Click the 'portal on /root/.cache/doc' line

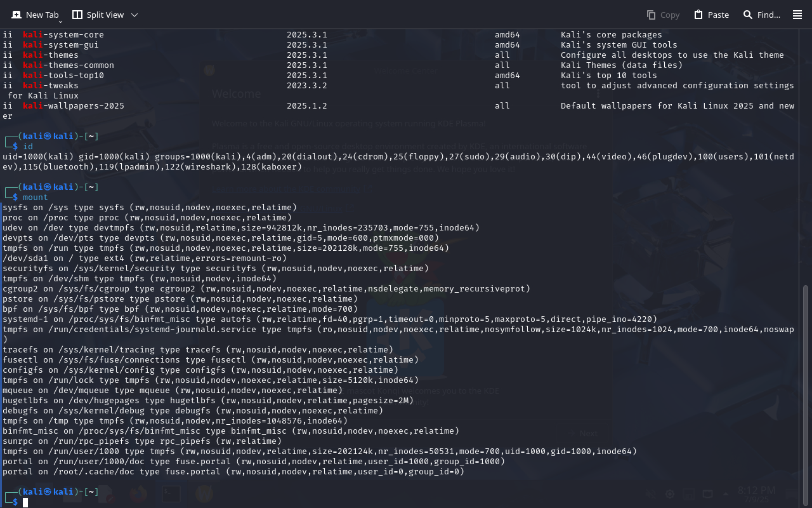[x=233, y=472]
